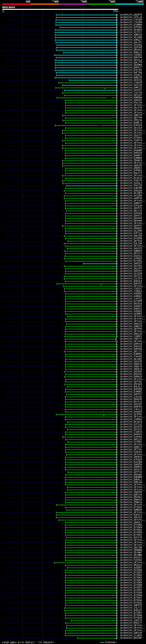Click the white query sequence ruler bar
Image resolution: width=146 pixels, height=644 pixels.
tap(60, 9)
